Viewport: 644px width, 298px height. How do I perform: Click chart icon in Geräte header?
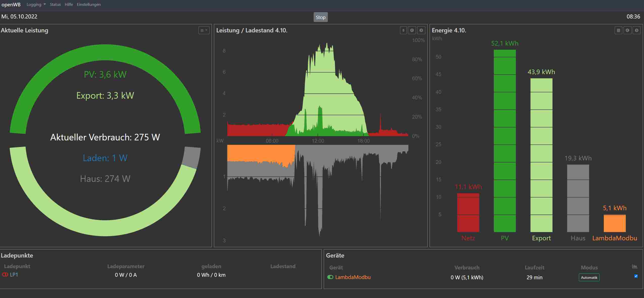(x=634, y=267)
